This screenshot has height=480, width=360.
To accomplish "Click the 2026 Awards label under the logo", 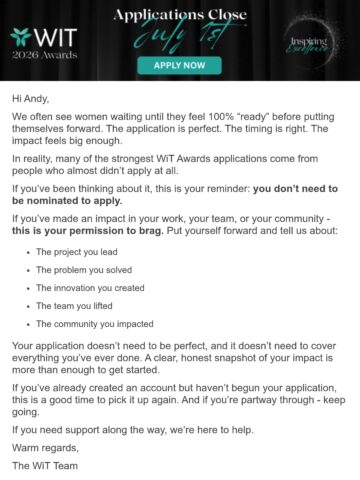I will pos(45,55).
